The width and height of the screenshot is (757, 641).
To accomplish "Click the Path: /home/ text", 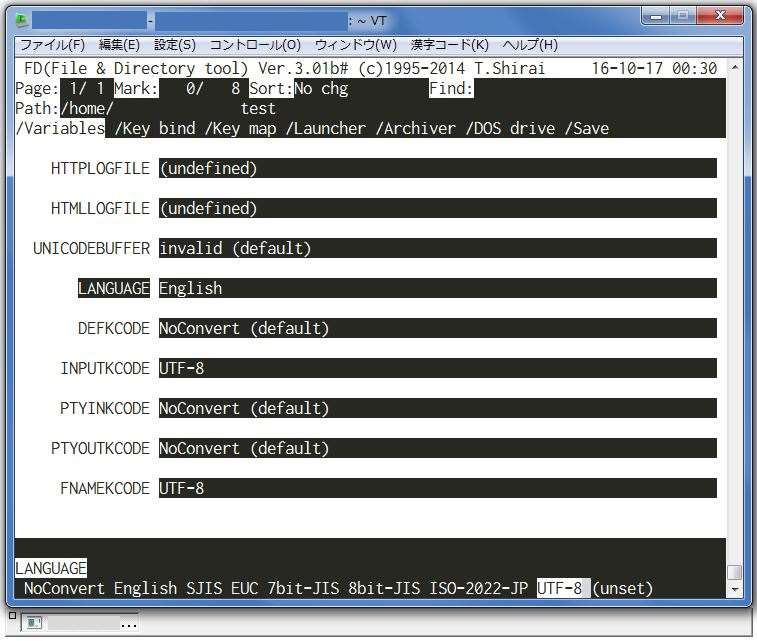I will point(64,109).
